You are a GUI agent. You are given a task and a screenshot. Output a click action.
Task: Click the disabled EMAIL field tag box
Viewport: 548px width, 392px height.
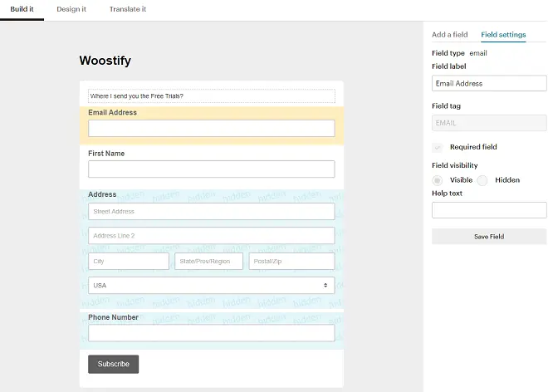pyautogui.click(x=489, y=123)
